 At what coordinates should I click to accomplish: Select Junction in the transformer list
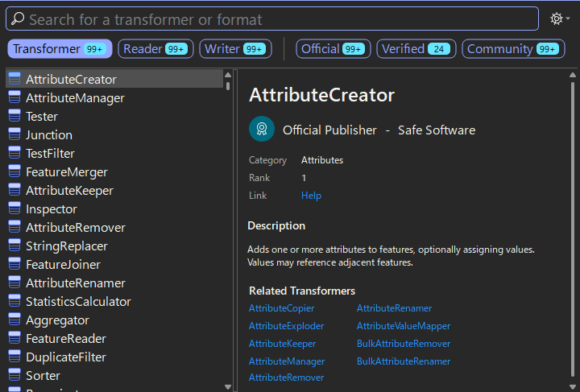point(114,134)
